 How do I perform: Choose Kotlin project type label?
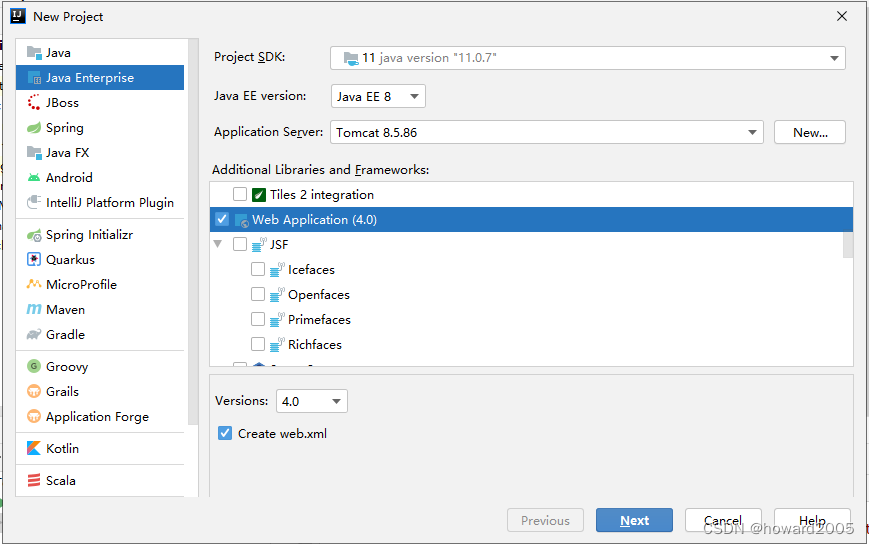[x=63, y=448]
